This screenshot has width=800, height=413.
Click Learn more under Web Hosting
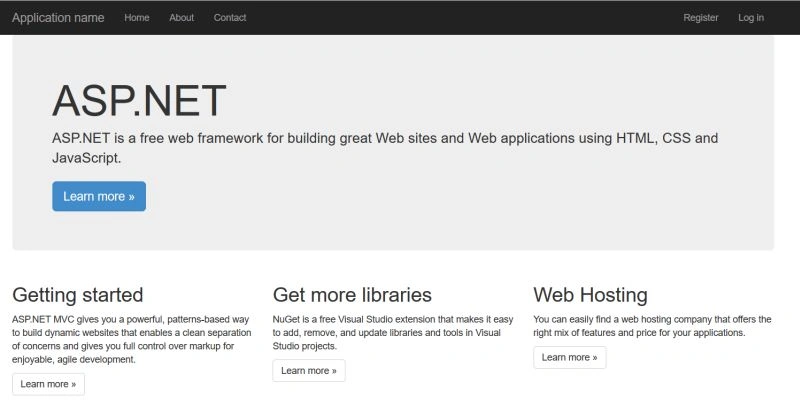pos(569,357)
